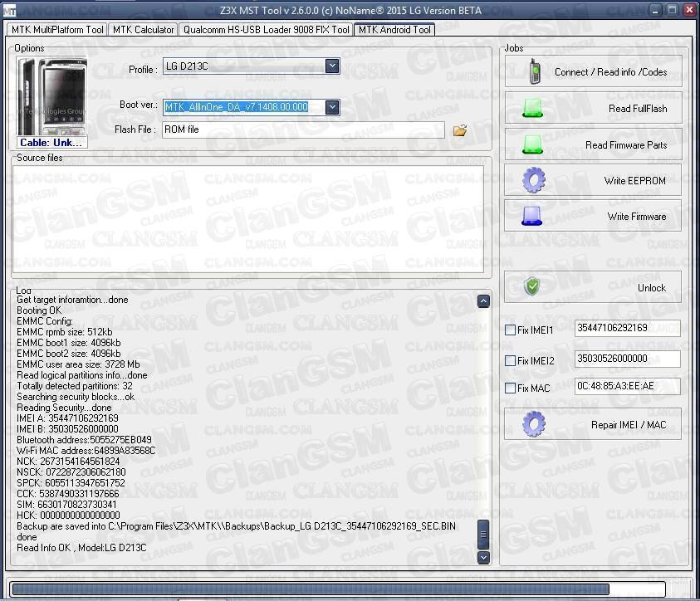Click the MAC field 0C:48:85:A3:EE:AE
Screen dimensions: 700x601
click(627, 386)
